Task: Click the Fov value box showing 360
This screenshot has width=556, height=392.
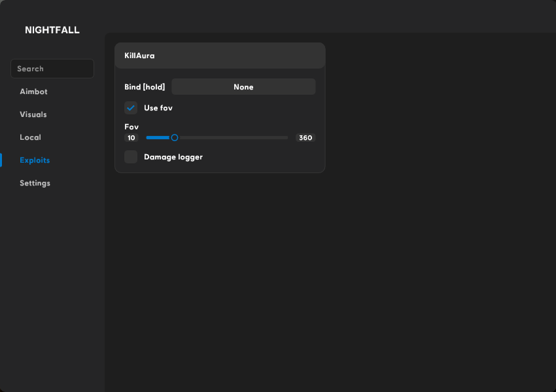Action: point(305,138)
